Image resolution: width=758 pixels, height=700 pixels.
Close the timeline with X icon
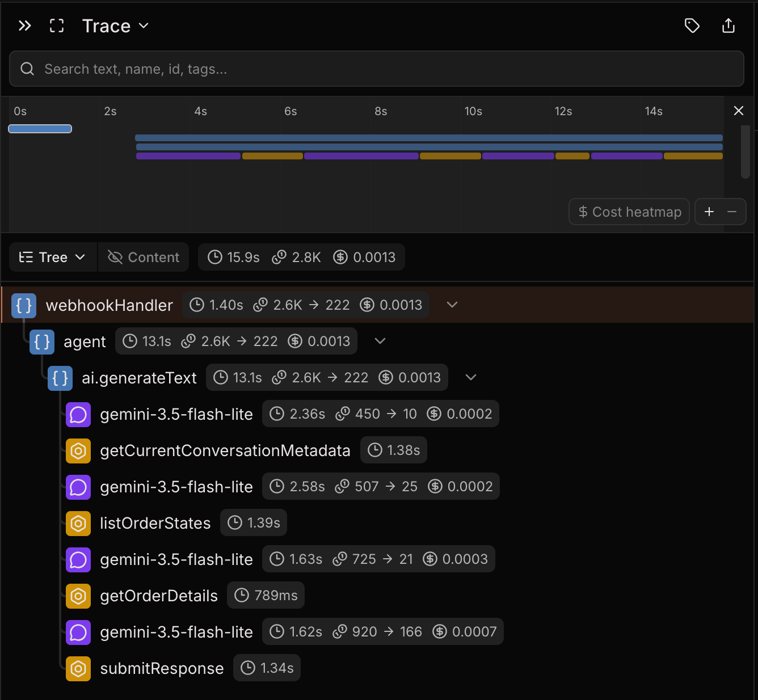pos(739,111)
